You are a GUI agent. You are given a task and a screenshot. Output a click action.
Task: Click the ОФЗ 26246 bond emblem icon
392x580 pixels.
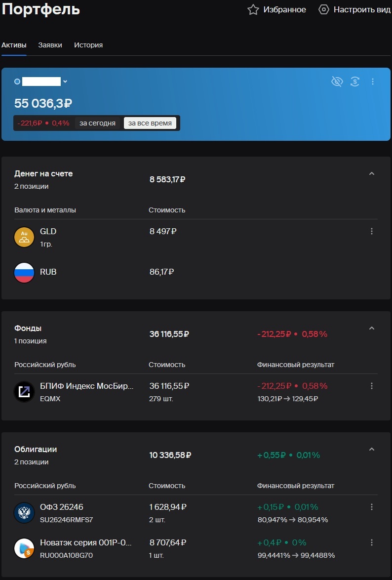click(24, 513)
